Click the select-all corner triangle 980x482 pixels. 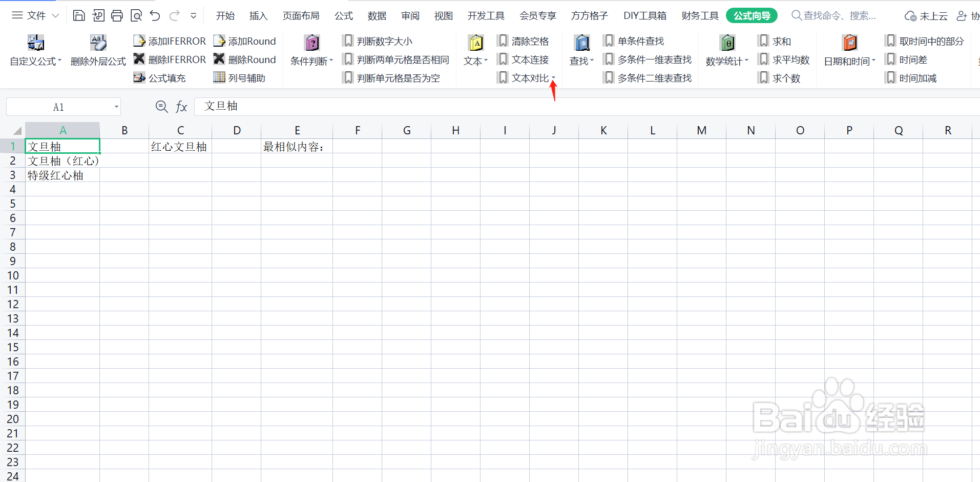[x=17, y=130]
